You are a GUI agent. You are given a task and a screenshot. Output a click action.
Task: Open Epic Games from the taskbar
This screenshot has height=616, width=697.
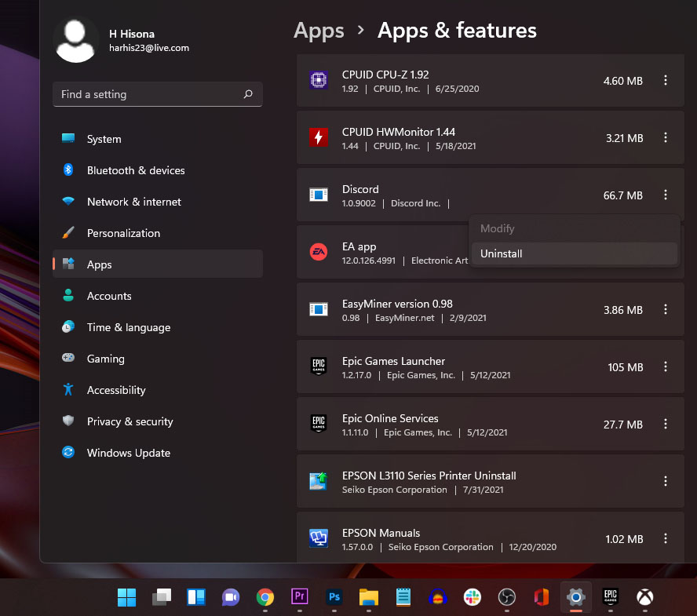(611, 597)
